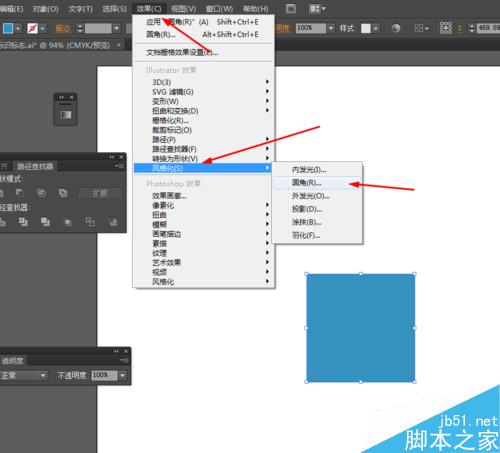This screenshot has height=453, width=500.
Task: Click the blue fill color swatch in control bar
Action: [8, 28]
